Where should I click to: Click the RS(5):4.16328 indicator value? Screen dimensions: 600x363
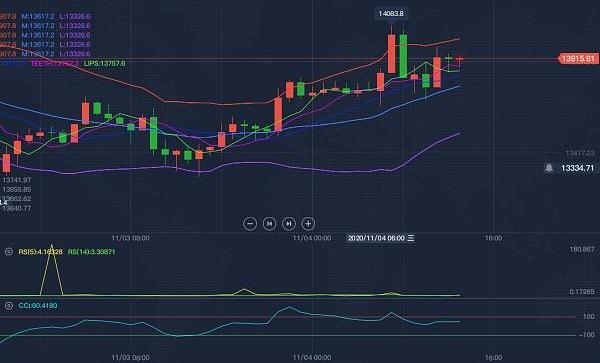pyautogui.click(x=40, y=252)
